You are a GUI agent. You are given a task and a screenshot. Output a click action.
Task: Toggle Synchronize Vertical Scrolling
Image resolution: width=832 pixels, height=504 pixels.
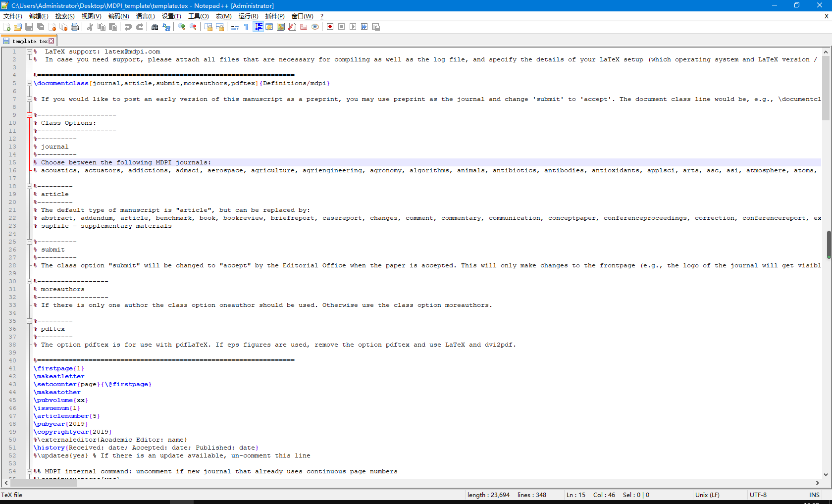208,27
